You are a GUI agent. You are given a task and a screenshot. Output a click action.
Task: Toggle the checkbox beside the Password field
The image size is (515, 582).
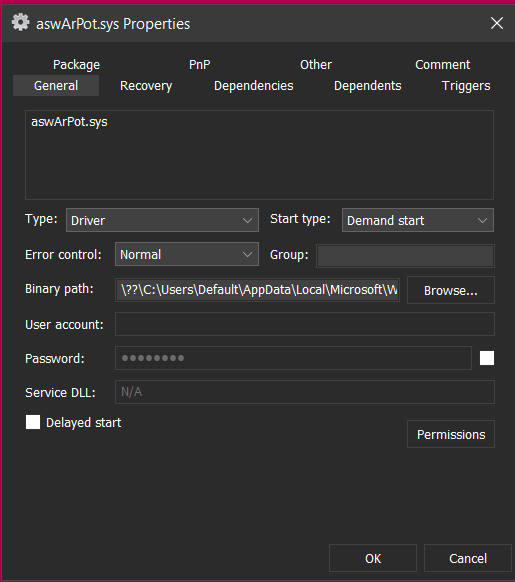[x=487, y=358]
